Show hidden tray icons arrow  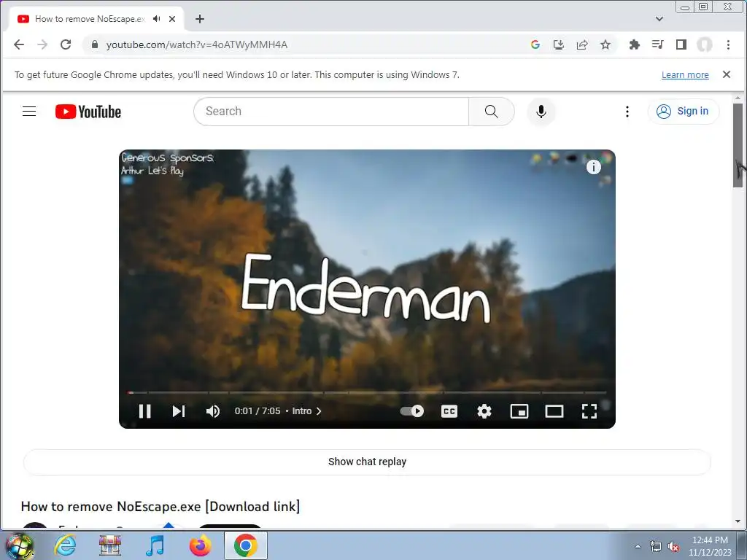[x=638, y=546]
